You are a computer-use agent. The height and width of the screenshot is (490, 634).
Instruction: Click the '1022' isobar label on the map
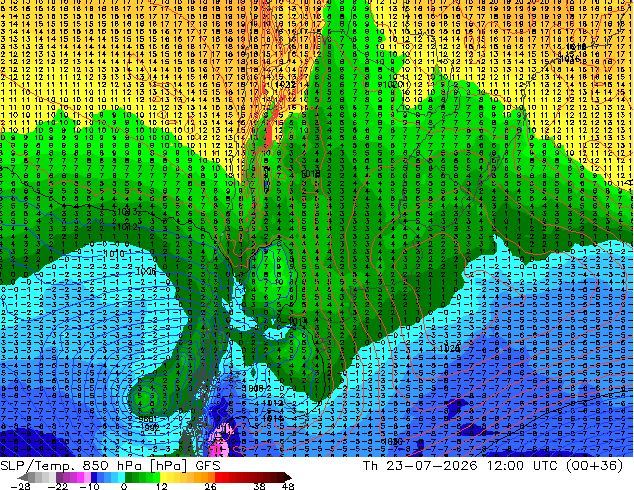click(x=285, y=85)
